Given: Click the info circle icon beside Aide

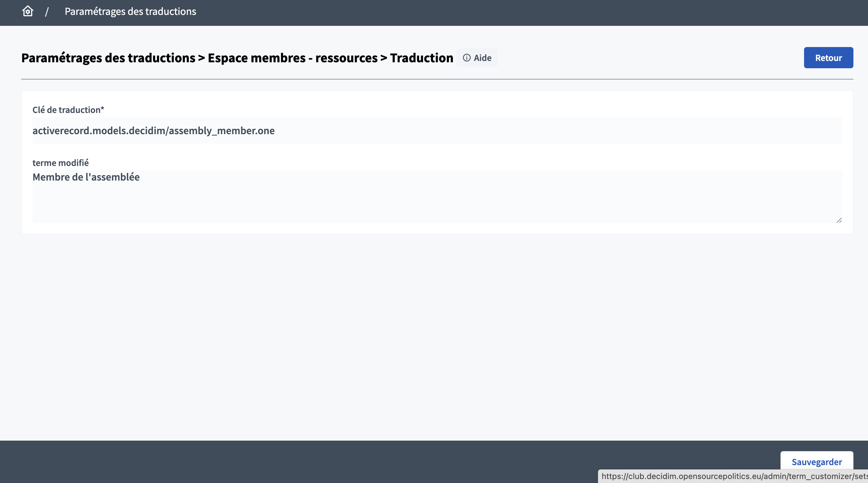Looking at the screenshot, I should coord(466,58).
